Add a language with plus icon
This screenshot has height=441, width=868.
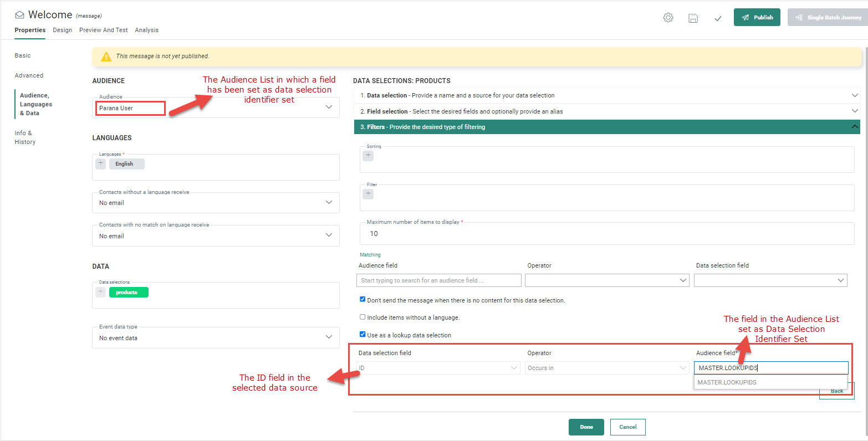point(100,163)
